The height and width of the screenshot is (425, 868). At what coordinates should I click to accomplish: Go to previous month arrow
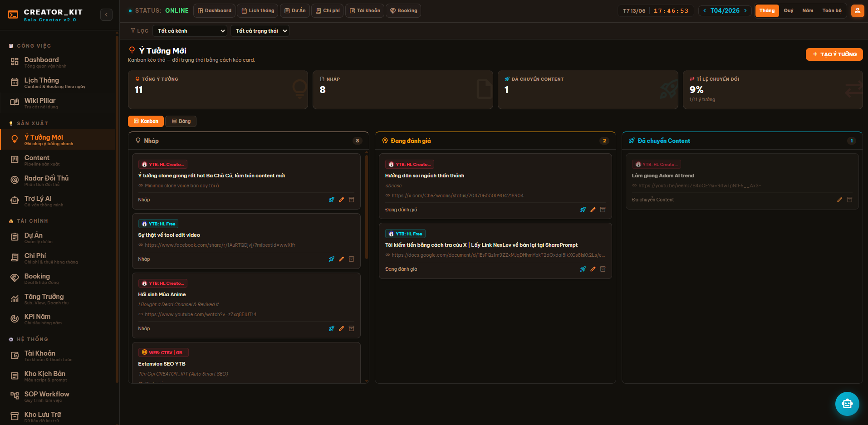click(705, 11)
